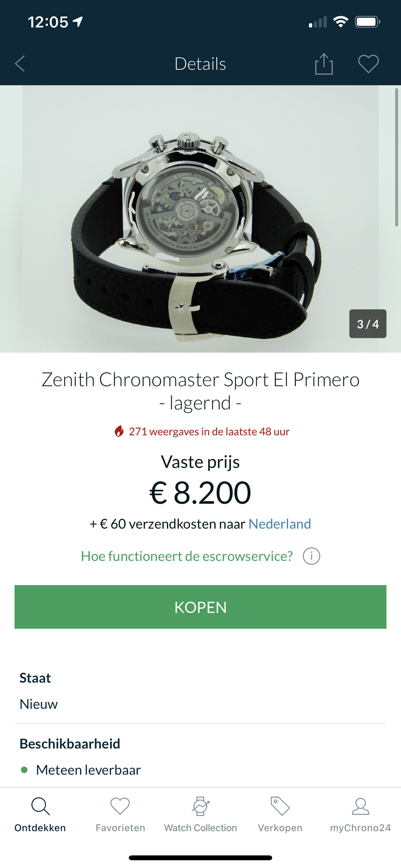Open the myChrono24 profile icon
Viewport: 401px width, 868px height.
(x=360, y=806)
